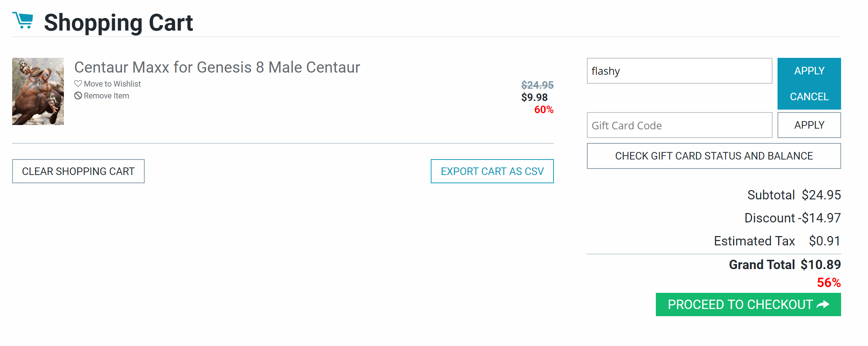The height and width of the screenshot is (346, 868).
Task: Click the Shopping Cart heading
Action: point(118,22)
